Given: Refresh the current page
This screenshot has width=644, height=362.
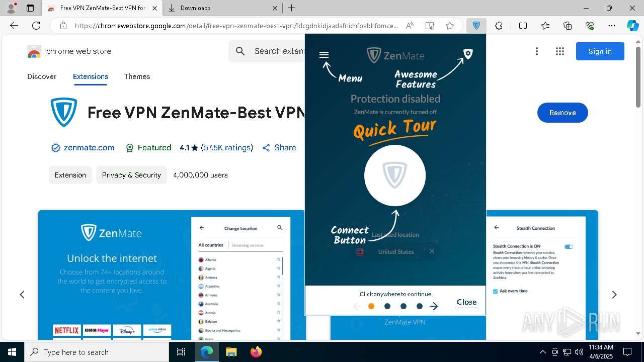Looking at the screenshot, I should tap(36, 26).
